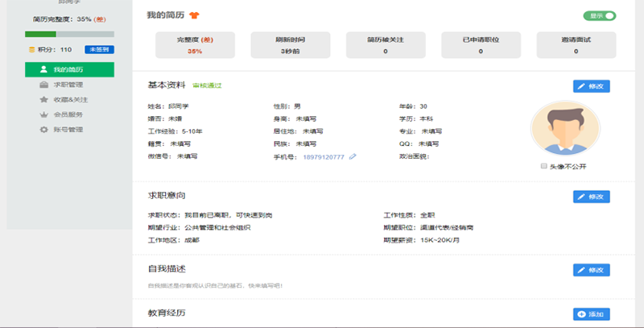
Task: Click the profile avatar picture
Action: [x=565, y=128]
